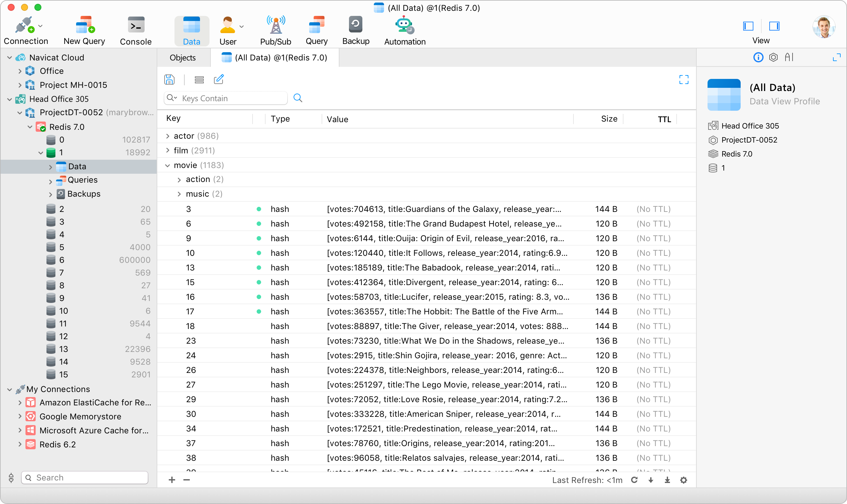The image size is (847, 504).
Task: Launch the Console tool
Action: click(136, 31)
